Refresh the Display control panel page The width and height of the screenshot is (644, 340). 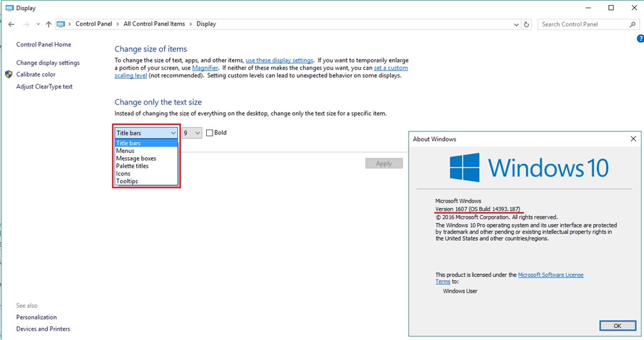pyautogui.click(x=526, y=25)
